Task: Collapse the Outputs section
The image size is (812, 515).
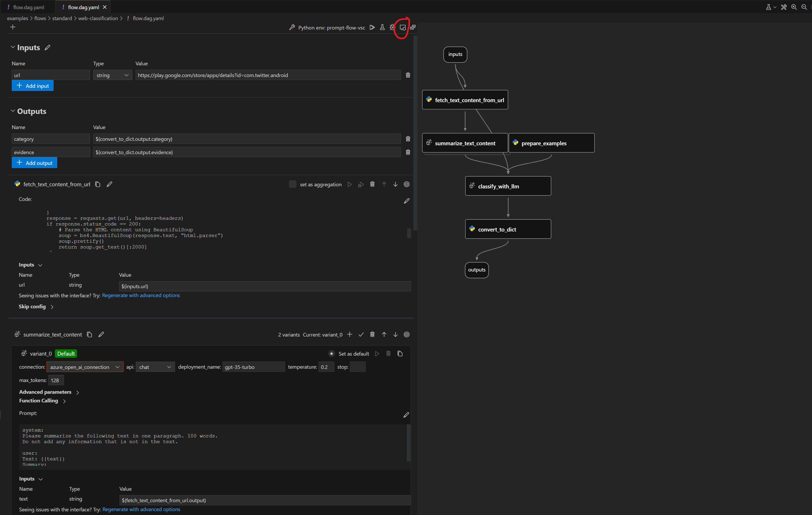Action: pos(13,111)
